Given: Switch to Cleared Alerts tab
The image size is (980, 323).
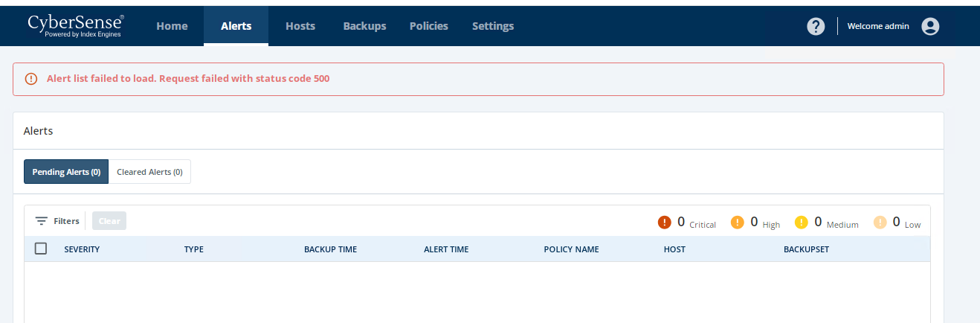Looking at the screenshot, I should [x=149, y=172].
